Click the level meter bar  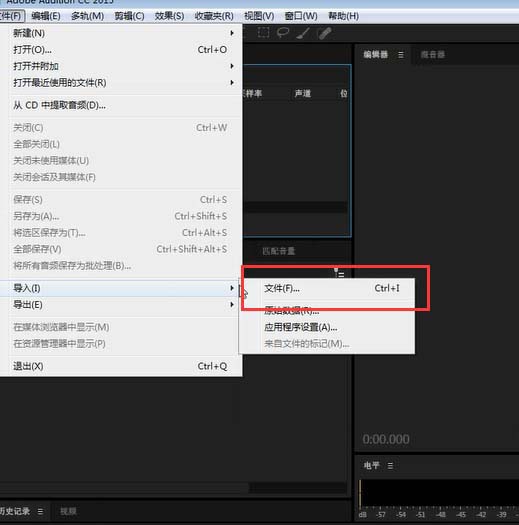(x=439, y=492)
